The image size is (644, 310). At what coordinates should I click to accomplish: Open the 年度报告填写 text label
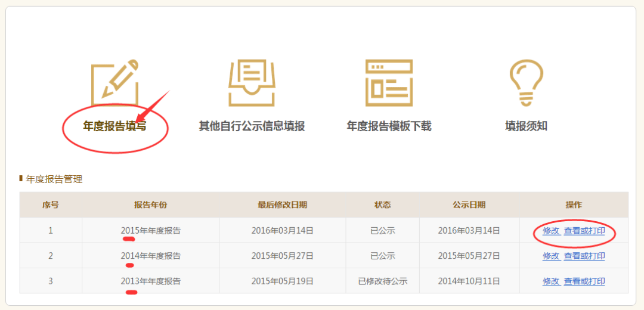[x=114, y=126]
